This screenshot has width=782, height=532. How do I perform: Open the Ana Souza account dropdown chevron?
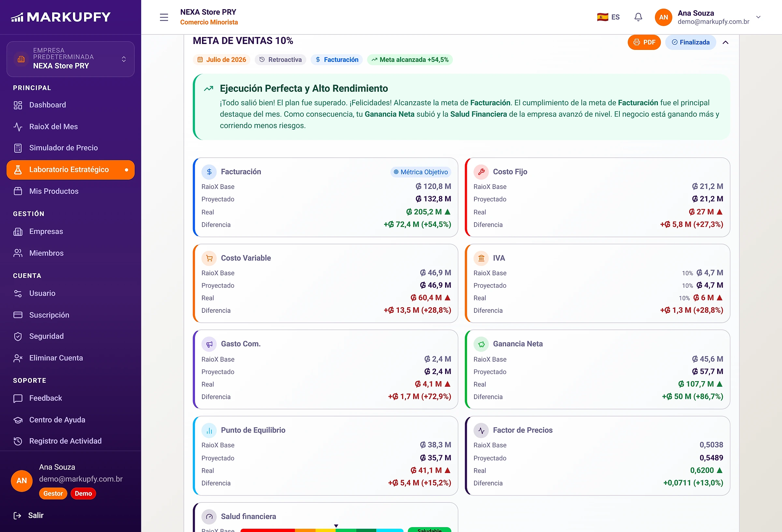[x=758, y=17]
